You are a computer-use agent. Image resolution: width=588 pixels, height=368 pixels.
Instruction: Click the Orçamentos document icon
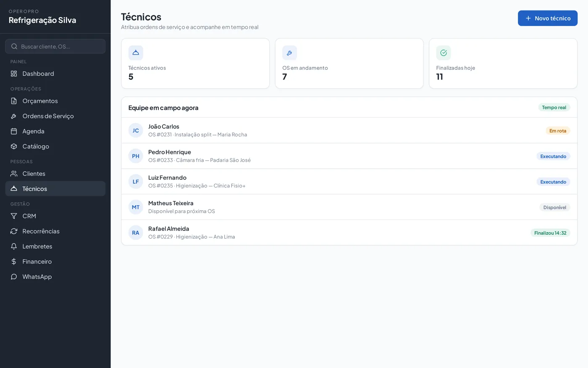[x=14, y=101]
